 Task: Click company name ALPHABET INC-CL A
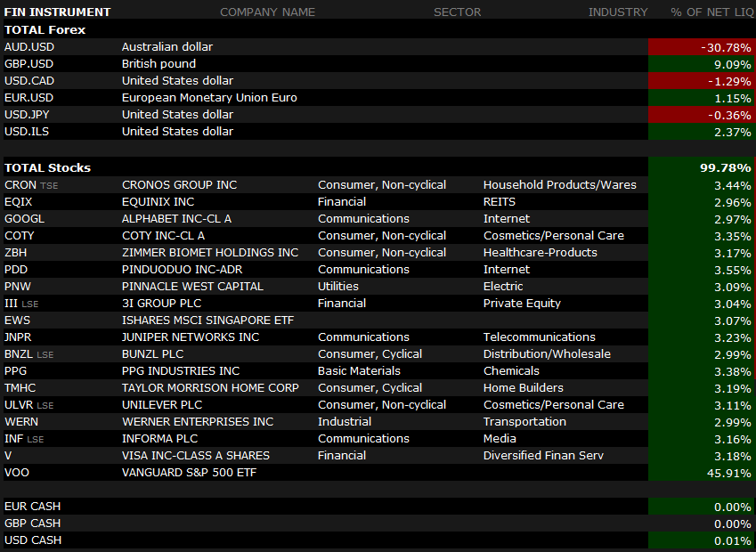point(176,218)
